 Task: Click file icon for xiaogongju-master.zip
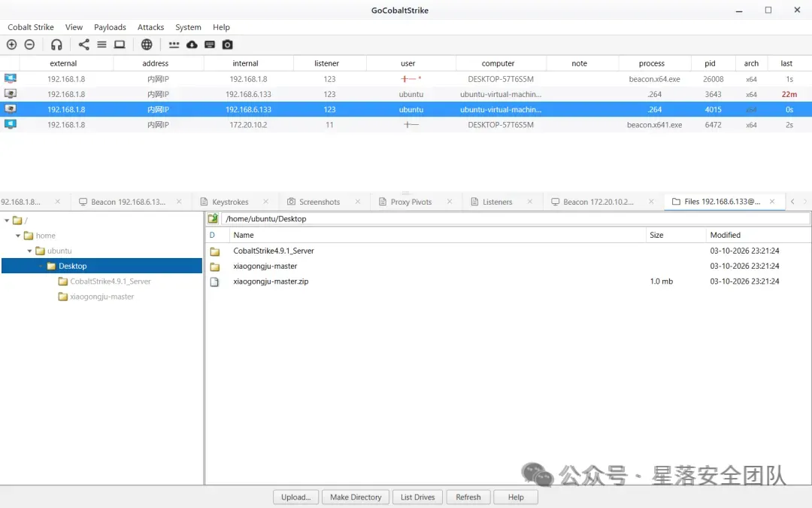click(x=214, y=281)
